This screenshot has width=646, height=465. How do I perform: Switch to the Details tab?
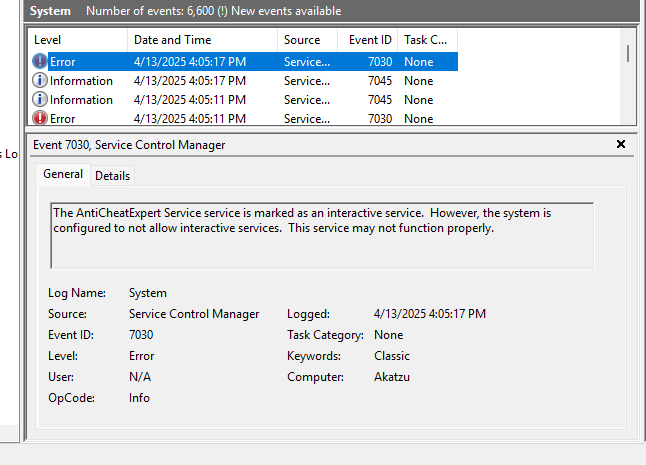click(112, 175)
